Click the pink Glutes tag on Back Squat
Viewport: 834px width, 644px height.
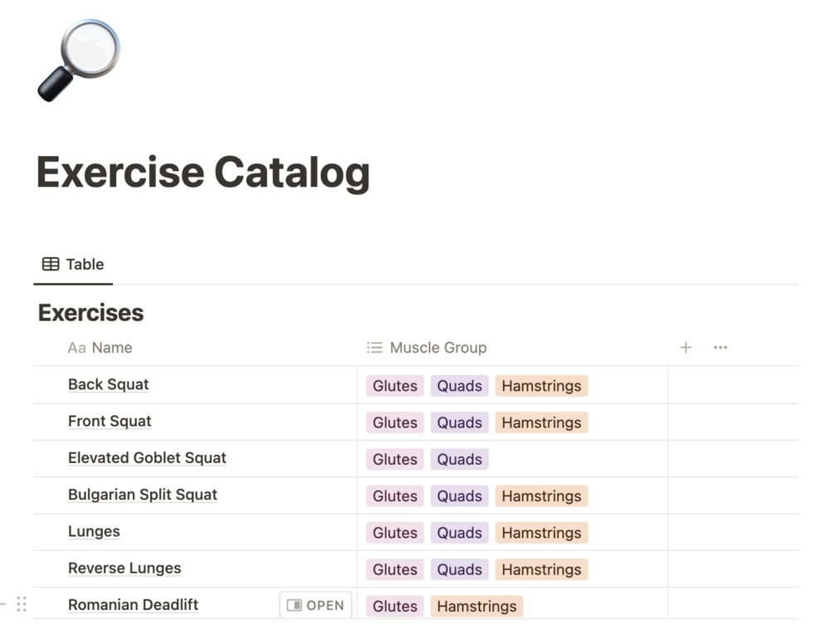click(x=395, y=386)
